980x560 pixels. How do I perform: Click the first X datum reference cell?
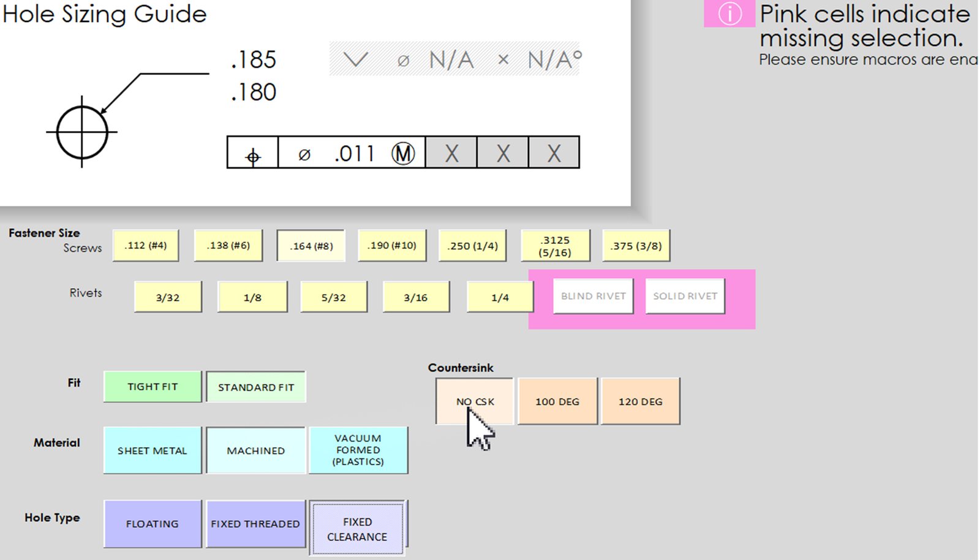coord(451,153)
